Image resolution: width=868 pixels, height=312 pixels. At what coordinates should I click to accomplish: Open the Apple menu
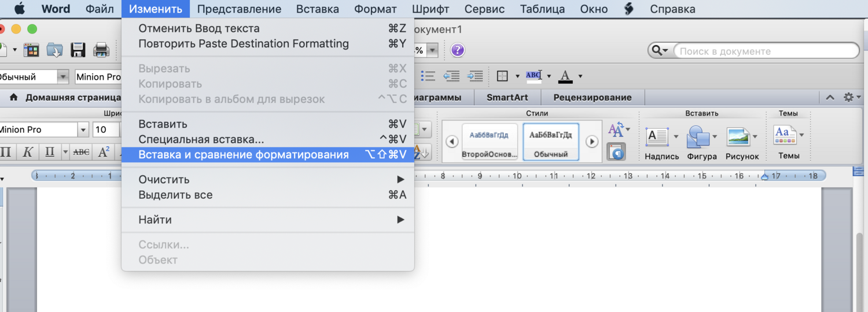(19, 9)
